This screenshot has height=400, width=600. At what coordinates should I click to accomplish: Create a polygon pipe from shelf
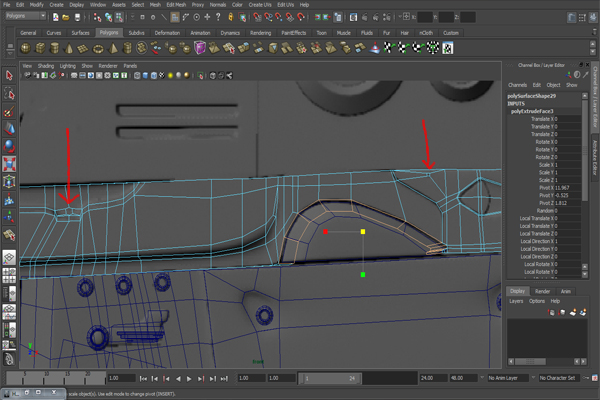127,48
